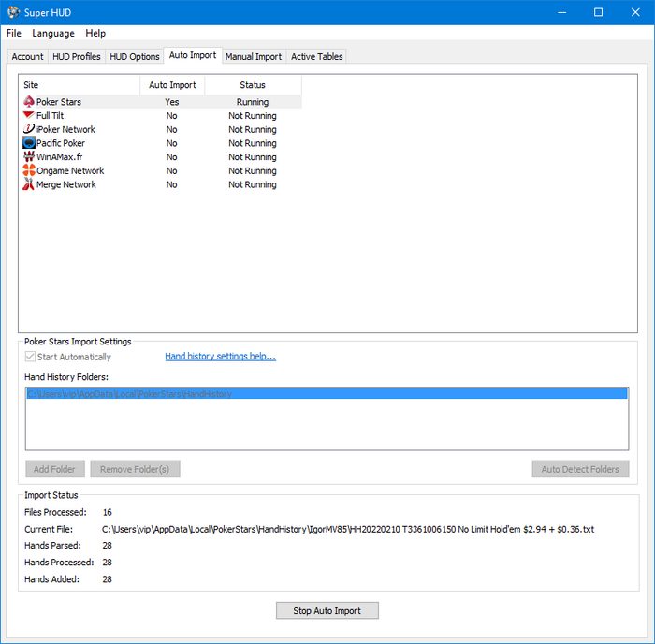Click the Hands Added value 28
Screen dimensions: 655x644
click(108, 578)
